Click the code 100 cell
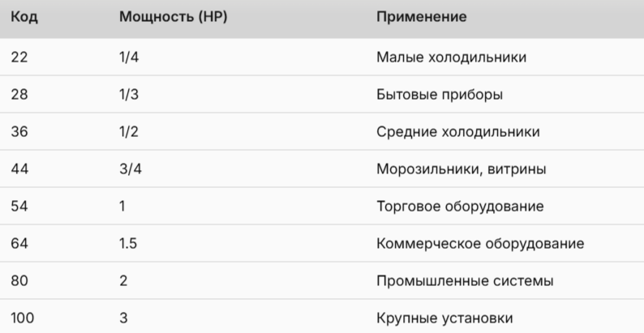Viewport: 644px width, 333px height. [24, 318]
